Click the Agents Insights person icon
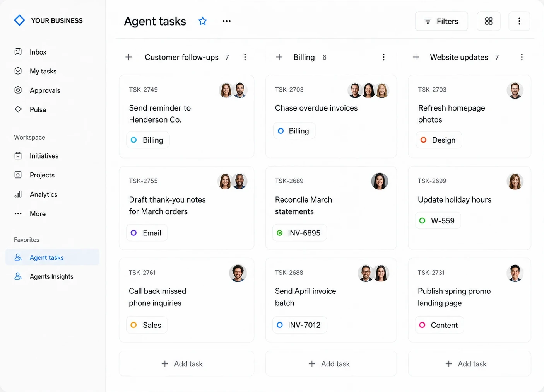Image resolution: width=544 pixels, height=392 pixels. [x=18, y=276]
